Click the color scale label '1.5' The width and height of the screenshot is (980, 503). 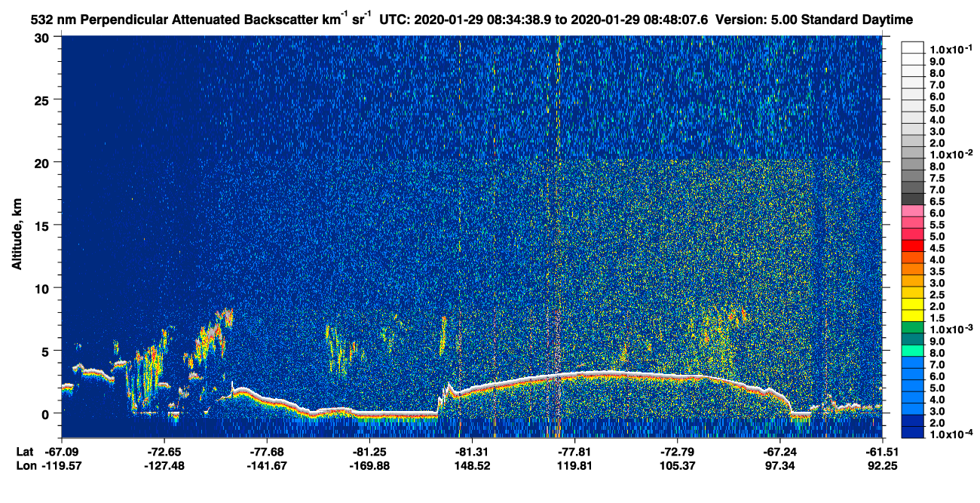(938, 318)
